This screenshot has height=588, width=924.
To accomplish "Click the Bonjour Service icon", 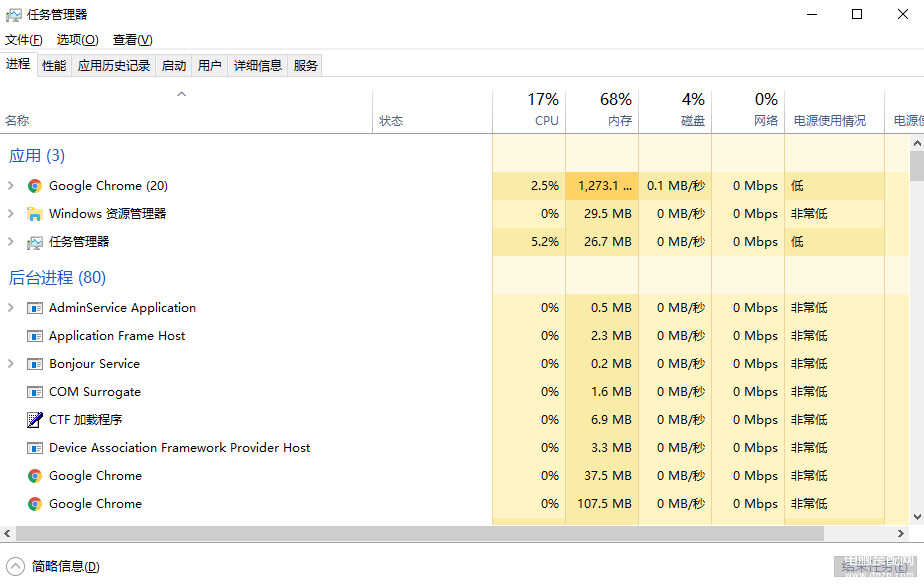I will 35,364.
